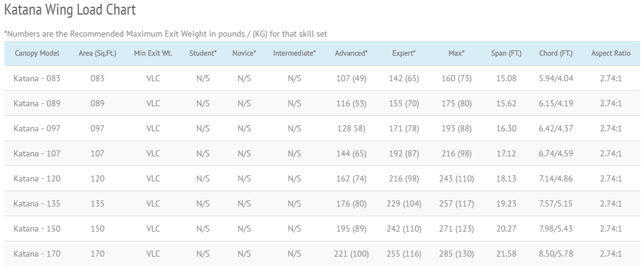Select the 16.30 span value
This screenshot has width=644, height=278.
[506, 128]
